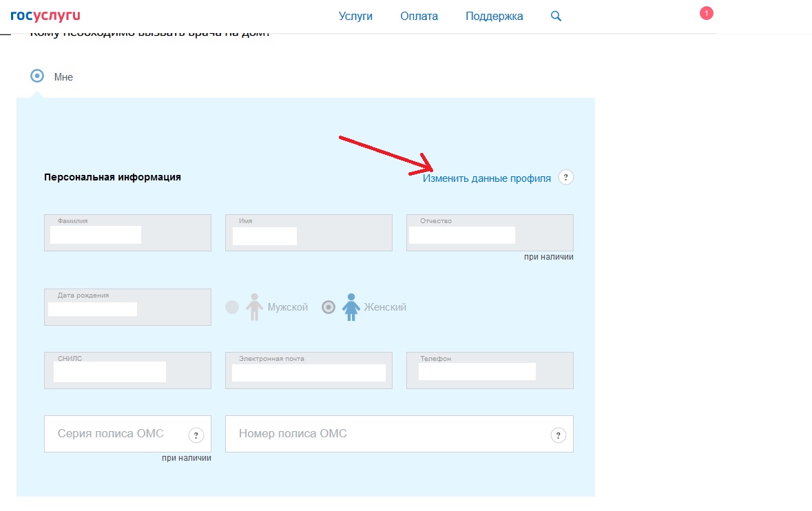812x511 pixels.
Task: Click the male figure icon
Action: click(x=255, y=307)
